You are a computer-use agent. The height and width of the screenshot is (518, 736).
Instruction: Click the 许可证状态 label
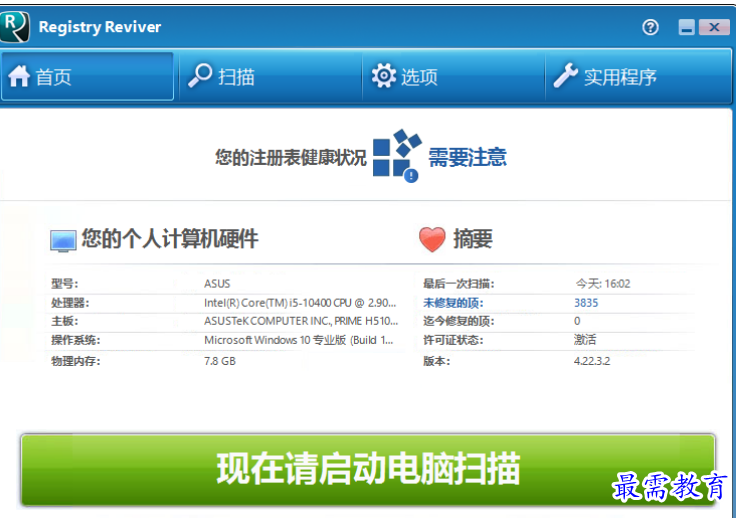pos(453,340)
